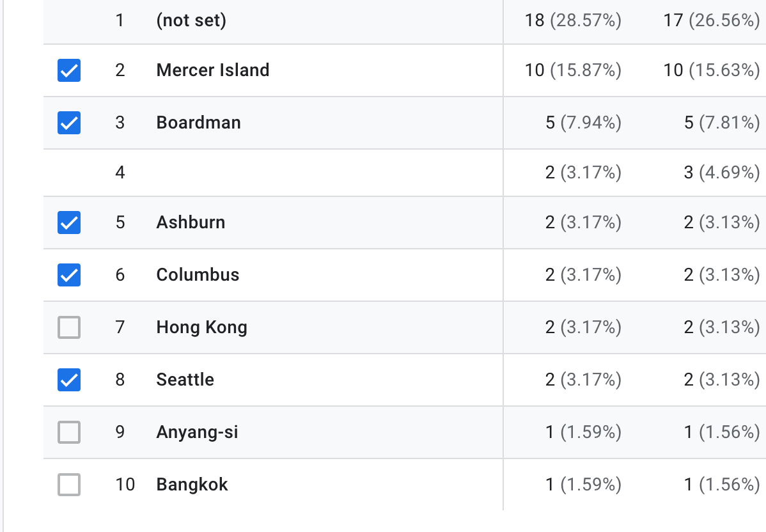Click the (not set) row label
Screen dimensions: 766x532
tap(191, 20)
